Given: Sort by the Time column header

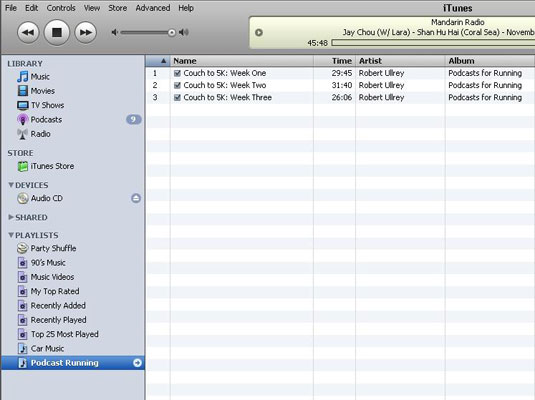Looking at the screenshot, I should (x=334, y=61).
